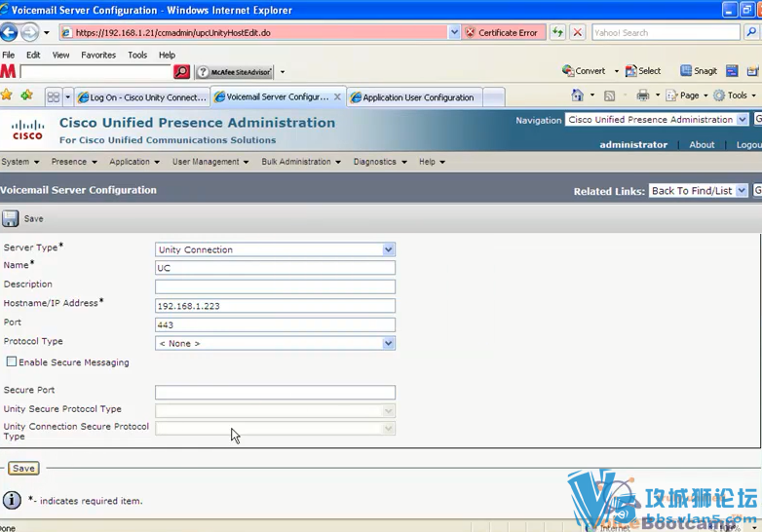Click the Certificate Error shield indicator
Viewport: 762px width, 532px height.
pyautogui.click(x=503, y=32)
